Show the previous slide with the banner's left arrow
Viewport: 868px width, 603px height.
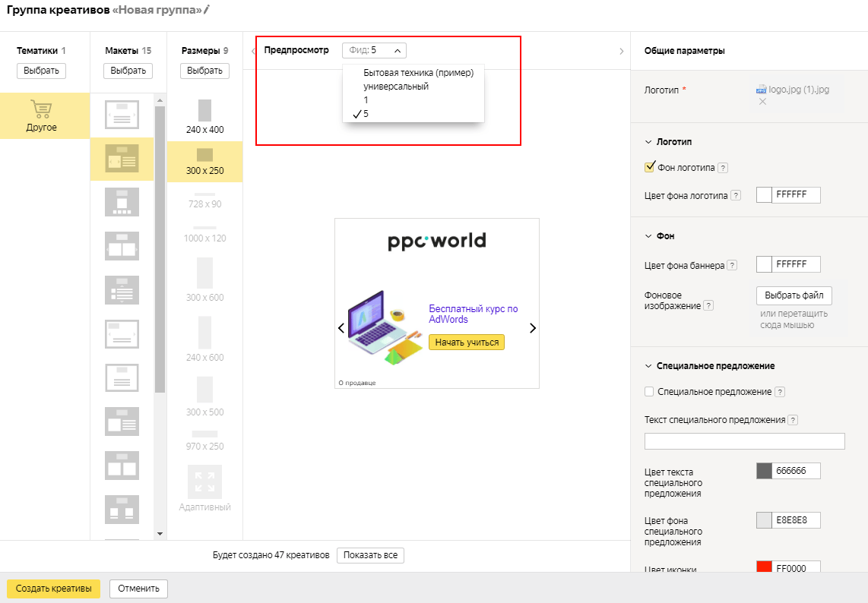341,328
